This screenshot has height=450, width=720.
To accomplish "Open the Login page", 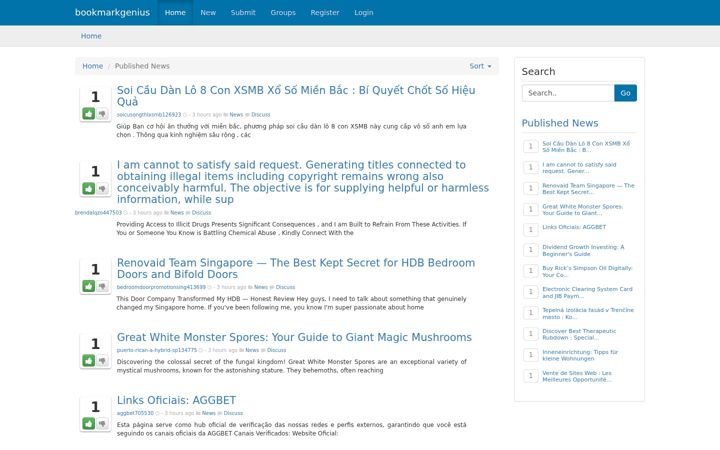I will coord(364,12).
